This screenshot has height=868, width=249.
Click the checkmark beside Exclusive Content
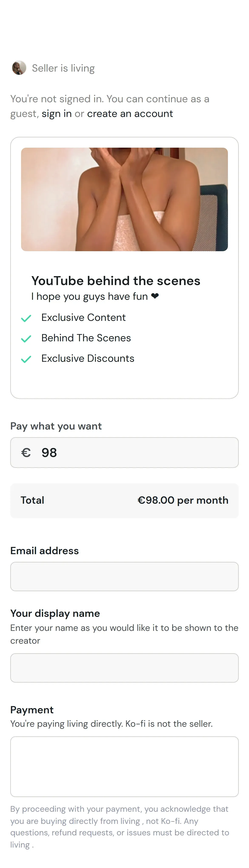pyautogui.click(x=26, y=318)
